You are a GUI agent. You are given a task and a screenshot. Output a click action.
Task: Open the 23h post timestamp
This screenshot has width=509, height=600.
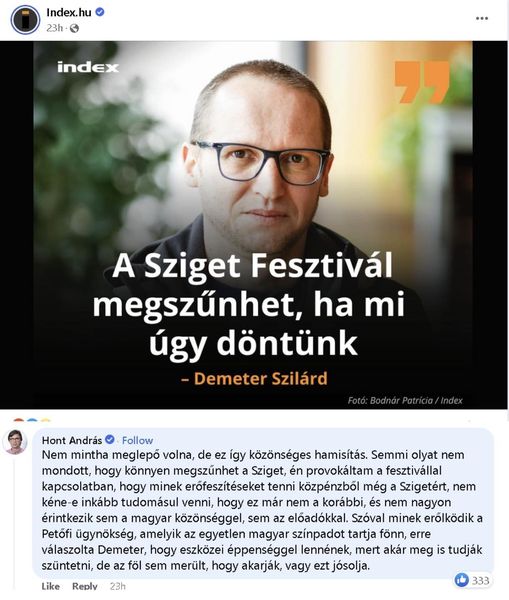[x=54, y=28]
